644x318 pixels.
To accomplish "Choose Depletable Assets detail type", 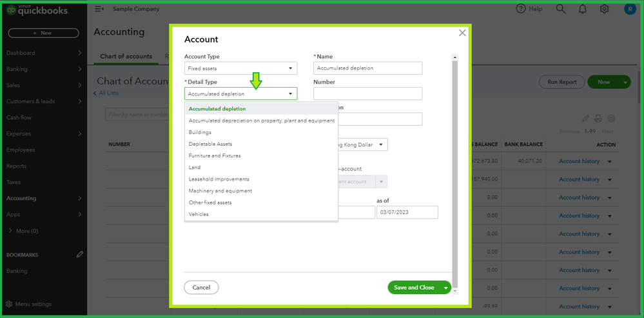I will pos(262,144).
